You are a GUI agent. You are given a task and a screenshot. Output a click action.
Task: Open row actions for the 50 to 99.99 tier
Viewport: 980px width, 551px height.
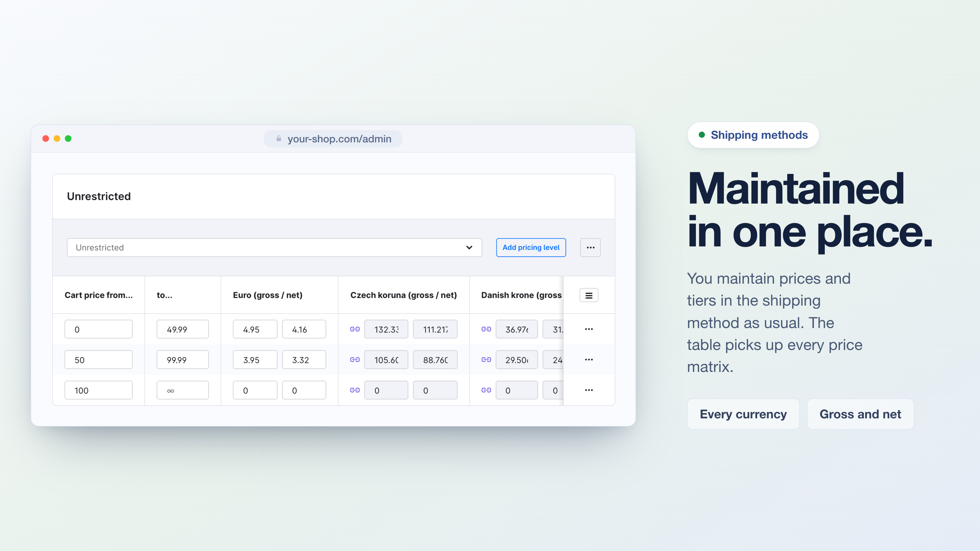589,360
